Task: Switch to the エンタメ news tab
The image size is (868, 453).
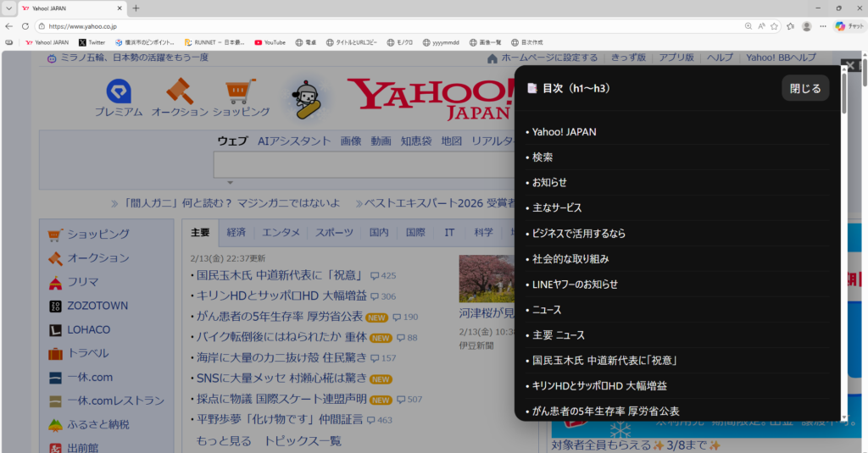Action: 281,232
